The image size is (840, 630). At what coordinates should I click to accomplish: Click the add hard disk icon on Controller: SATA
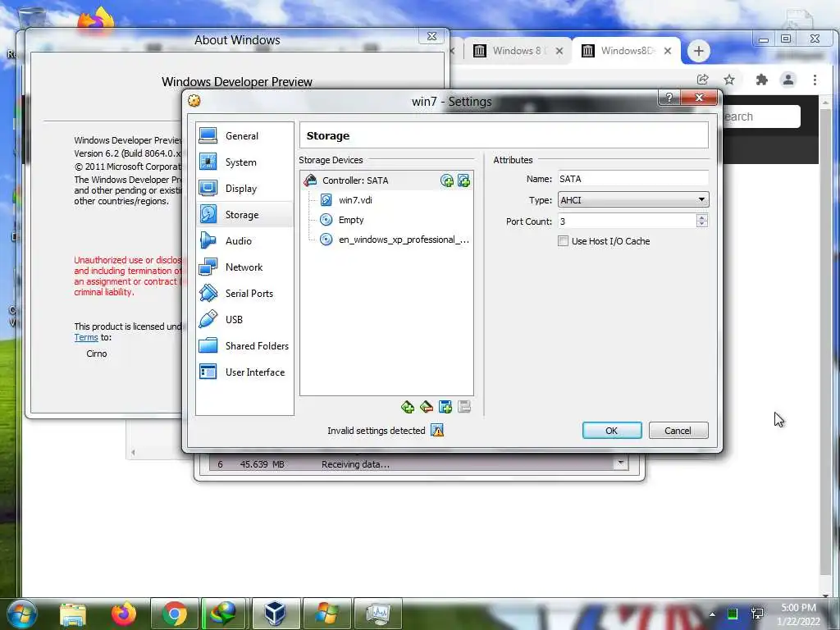point(464,180)
